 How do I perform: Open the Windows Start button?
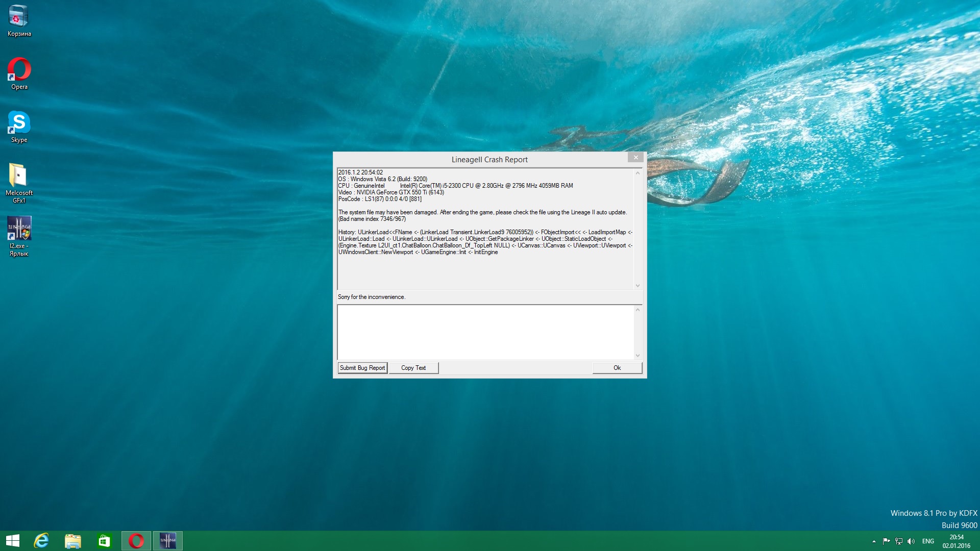point(12,541)
